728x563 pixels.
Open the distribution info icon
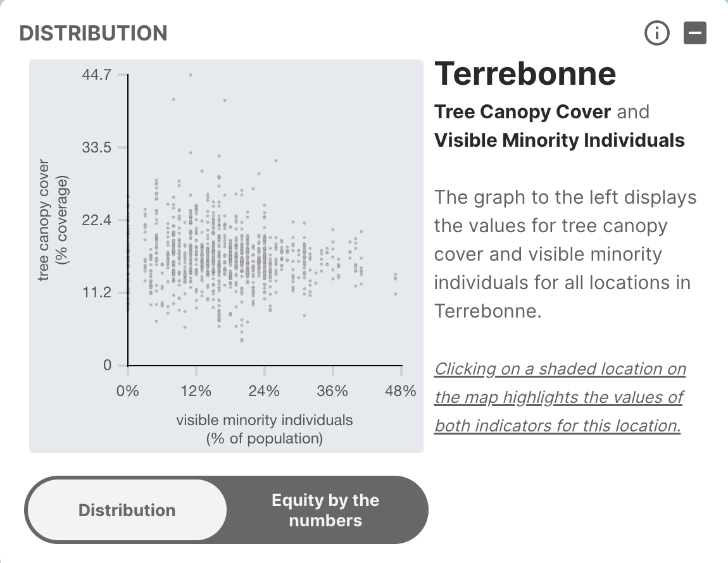coord(656,34)
